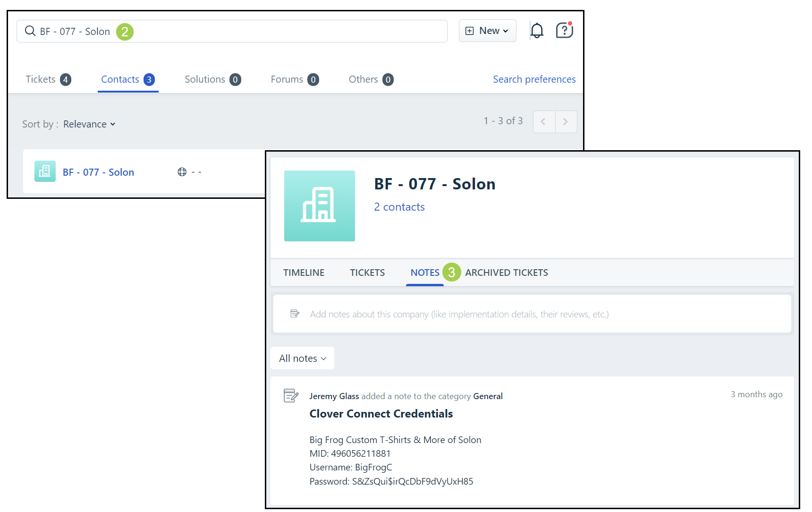Screen dimensions: 812x512
Task: Open the help chat icon
Action: click(x=564, y=30)
